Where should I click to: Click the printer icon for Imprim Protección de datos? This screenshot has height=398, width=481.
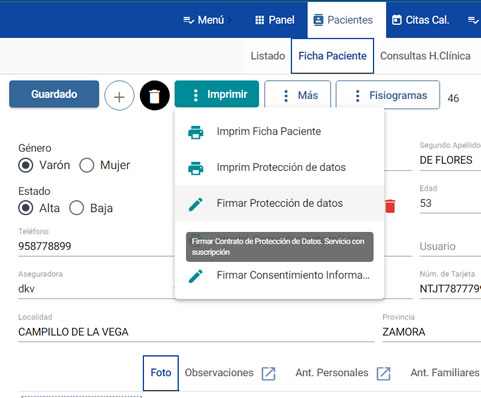196,168
